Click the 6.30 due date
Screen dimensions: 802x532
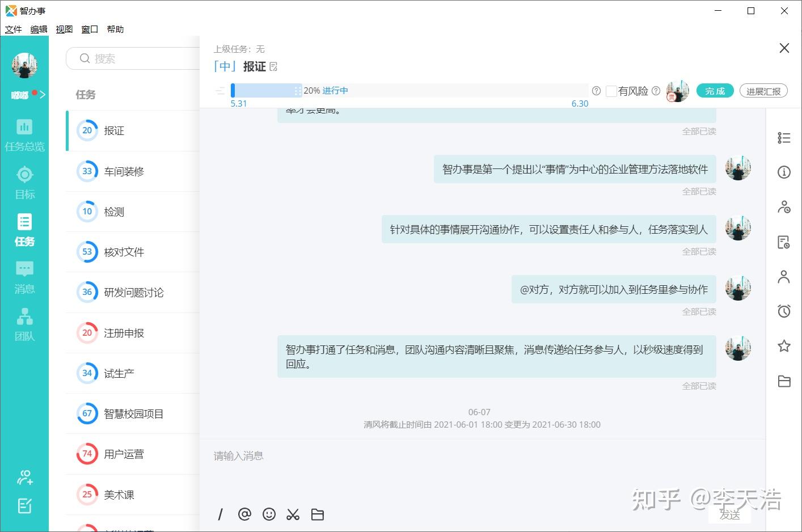tap(580, 103)
